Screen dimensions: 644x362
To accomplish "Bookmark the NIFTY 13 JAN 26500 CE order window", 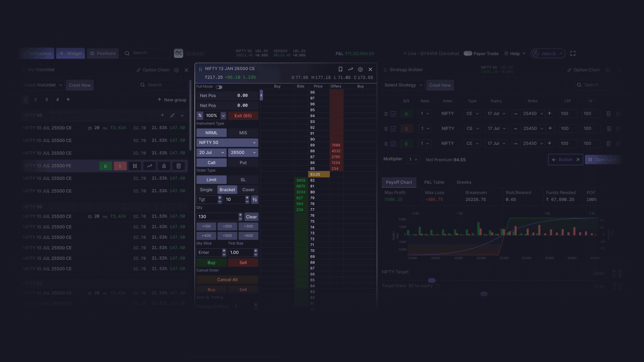I will coord(340,69).
